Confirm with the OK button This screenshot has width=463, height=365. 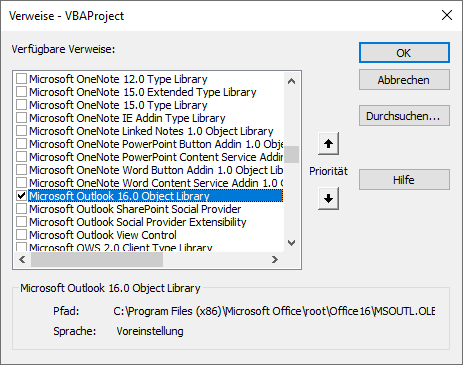(x=404, y=53)
